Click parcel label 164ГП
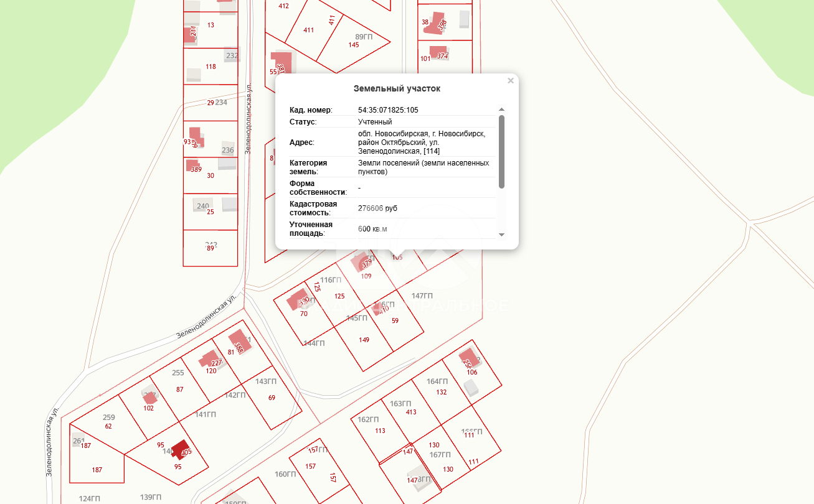The height and width of the screenshot is (504, 814). coord(437,381)
